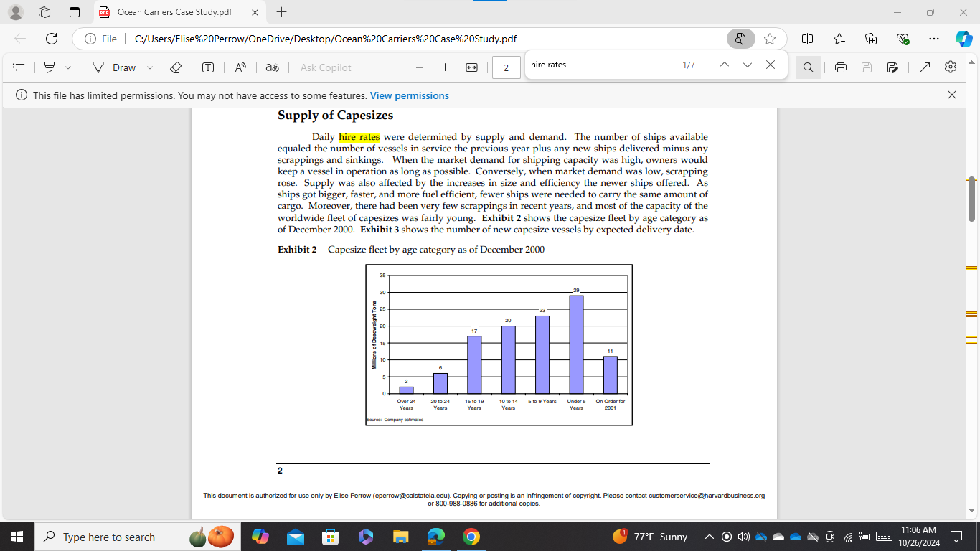Open Copilot in the browser
The width and height of the screenshot is (980, 551).
pos(960,39)
